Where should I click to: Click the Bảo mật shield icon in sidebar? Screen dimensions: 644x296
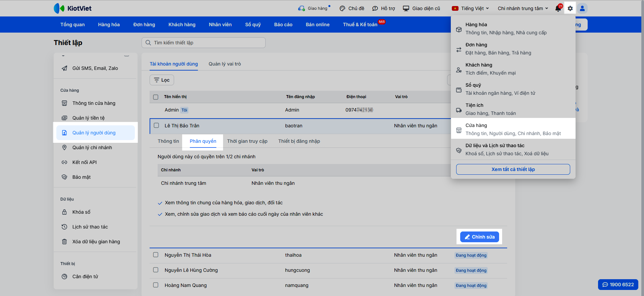(x=64, y=177)
